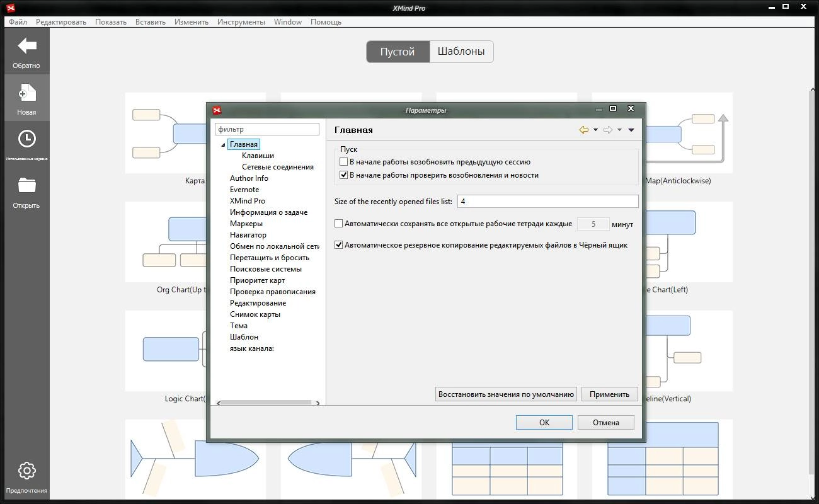Select Клавиши in preferences tree
819x504 pixels.
(x=258, y=156)
